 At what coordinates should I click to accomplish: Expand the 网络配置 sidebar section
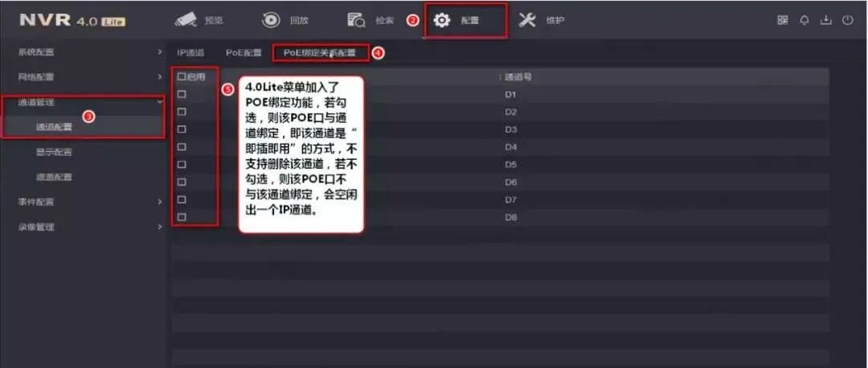83,77
